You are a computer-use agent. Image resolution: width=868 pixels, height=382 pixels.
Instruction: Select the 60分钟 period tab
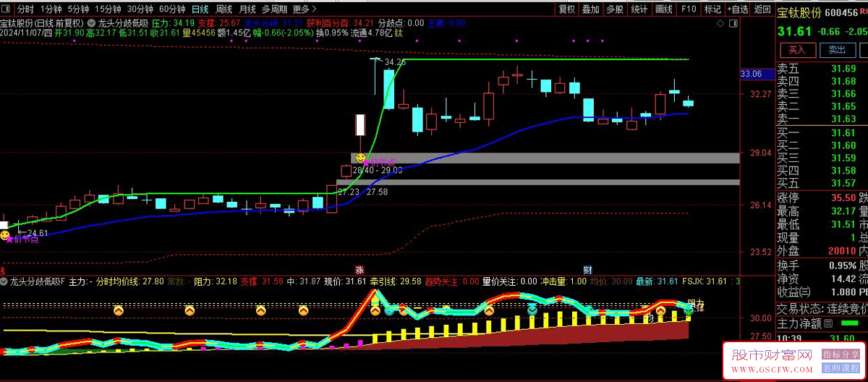click(x=172, y=9)
